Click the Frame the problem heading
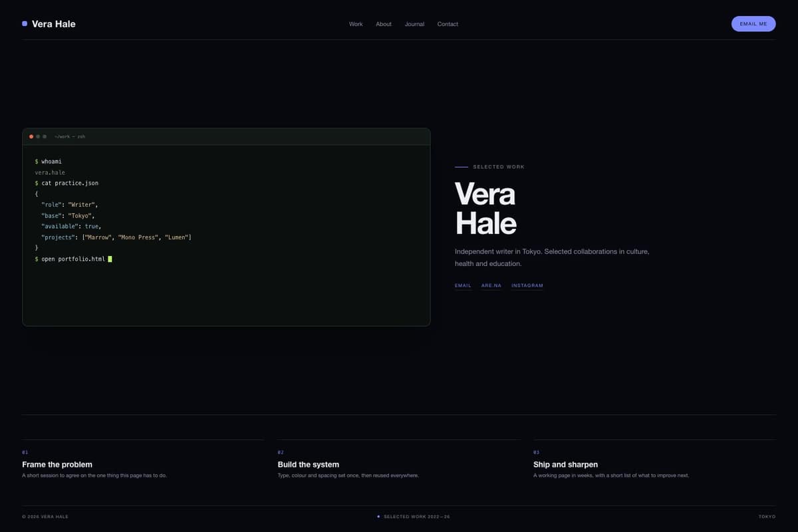 57,464
